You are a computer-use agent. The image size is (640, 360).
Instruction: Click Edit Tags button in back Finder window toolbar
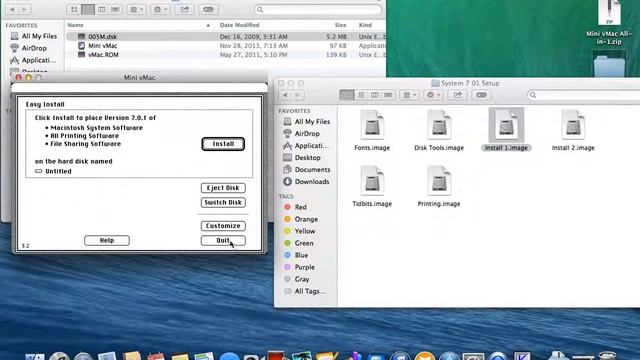pos(208,9)
